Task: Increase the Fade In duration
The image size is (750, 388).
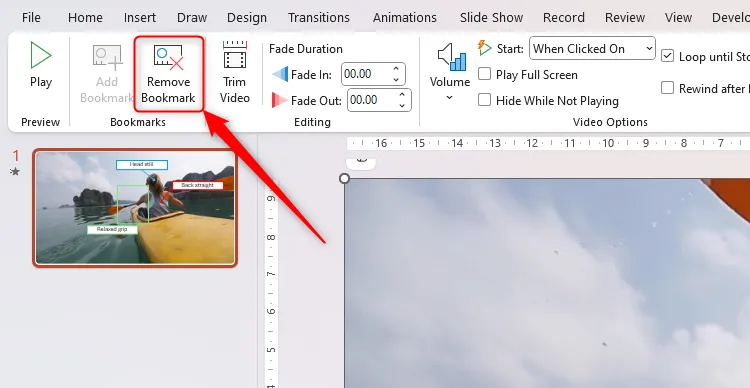Action: click(396, 69)
